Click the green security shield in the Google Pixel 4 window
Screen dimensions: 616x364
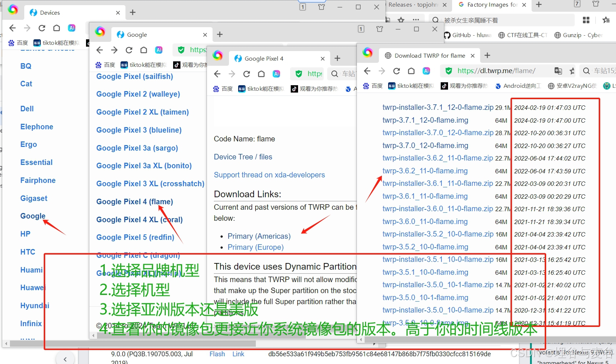coord(299,74)
